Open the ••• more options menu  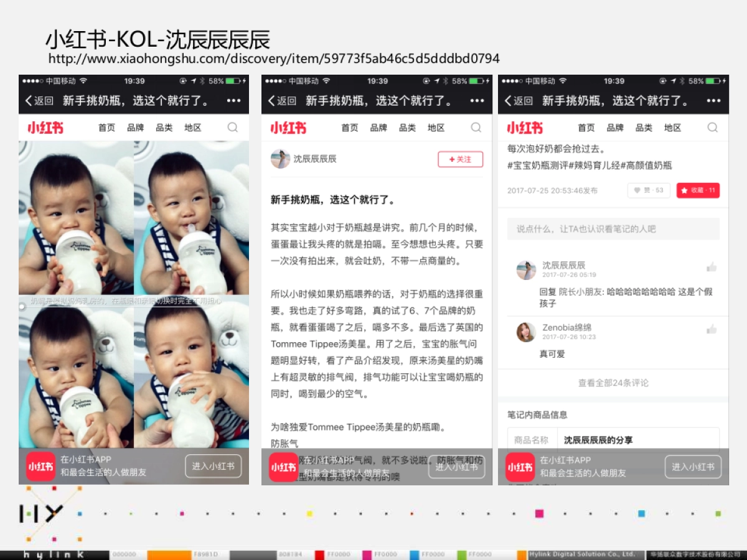(x=712, y=100)
